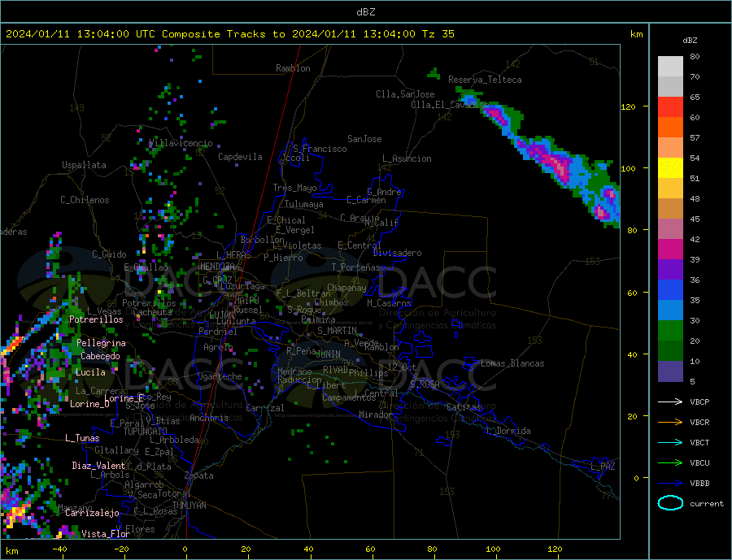Click the Divisadero place label

coord(397,253)
